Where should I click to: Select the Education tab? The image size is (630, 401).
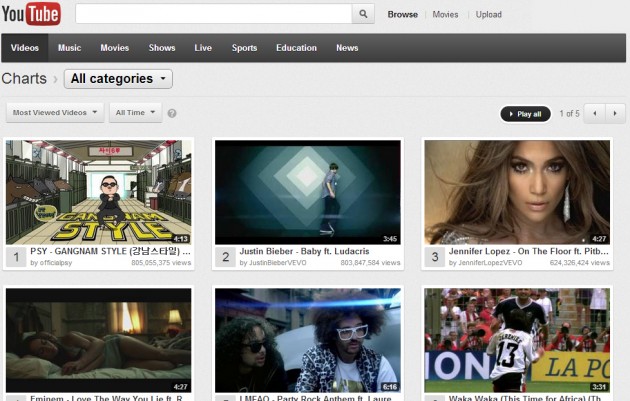point(297,48)
